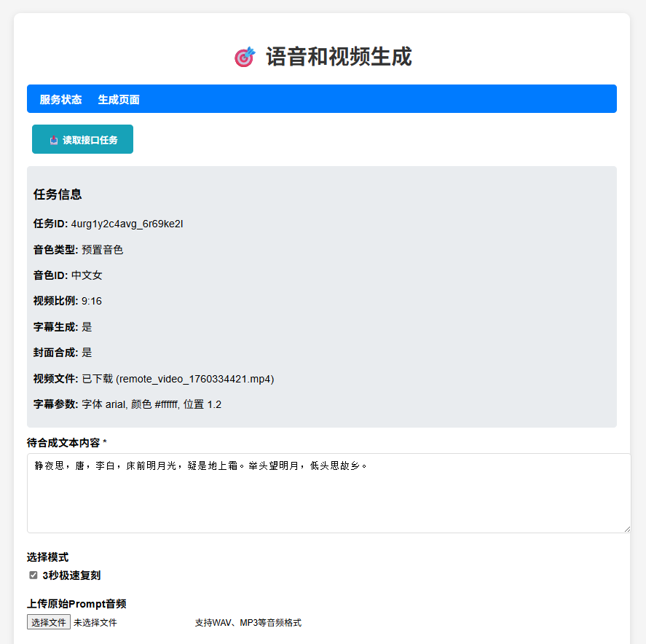Toggle the 3秒极速复刻 checkbox
This screenshot has width=646, height=644.
[x=34, y=576]
